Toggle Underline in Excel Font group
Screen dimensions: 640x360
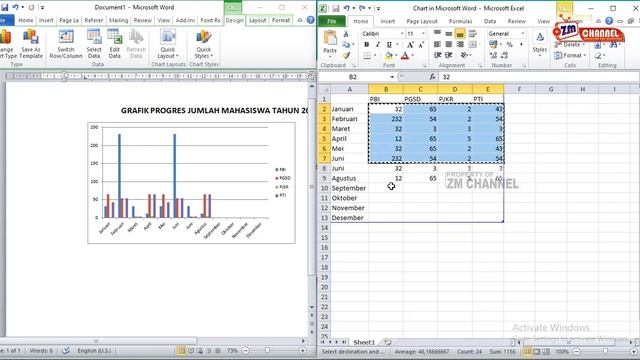pos(389,44)
